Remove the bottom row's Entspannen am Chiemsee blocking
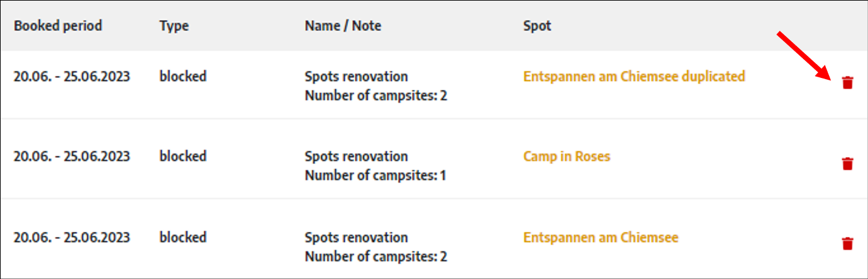The height and width of the screenshot is (279, 868). [x=847, y=243]
